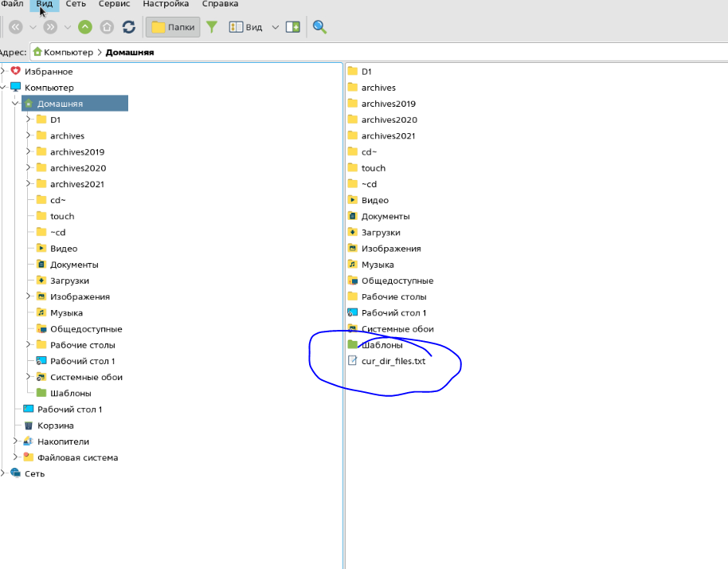Open the Сервис menu
The width and height of the screenshot is (728, 569).
(x=114, y=4)
